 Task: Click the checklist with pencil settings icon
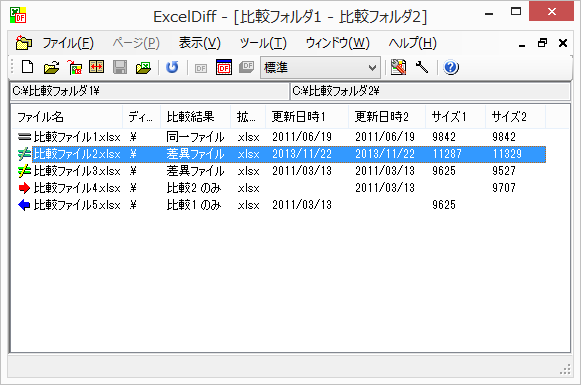[399, 67]
